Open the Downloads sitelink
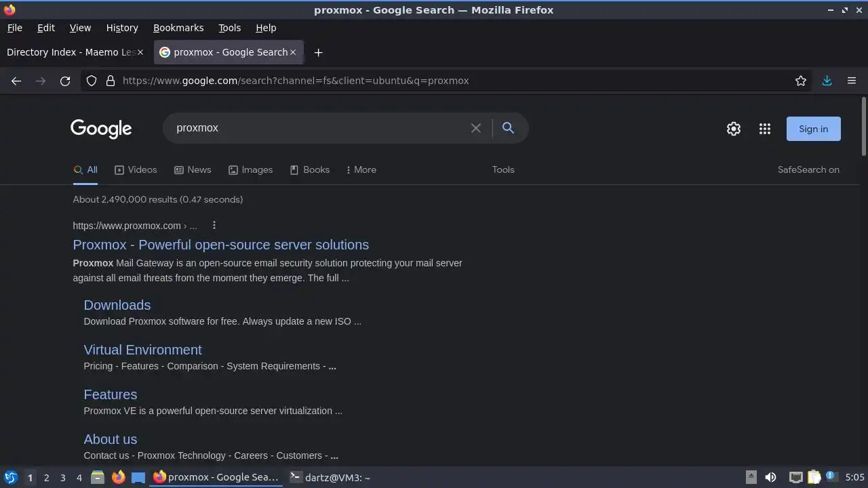Screen dimensions: 868x488 [x=117, y=305]
